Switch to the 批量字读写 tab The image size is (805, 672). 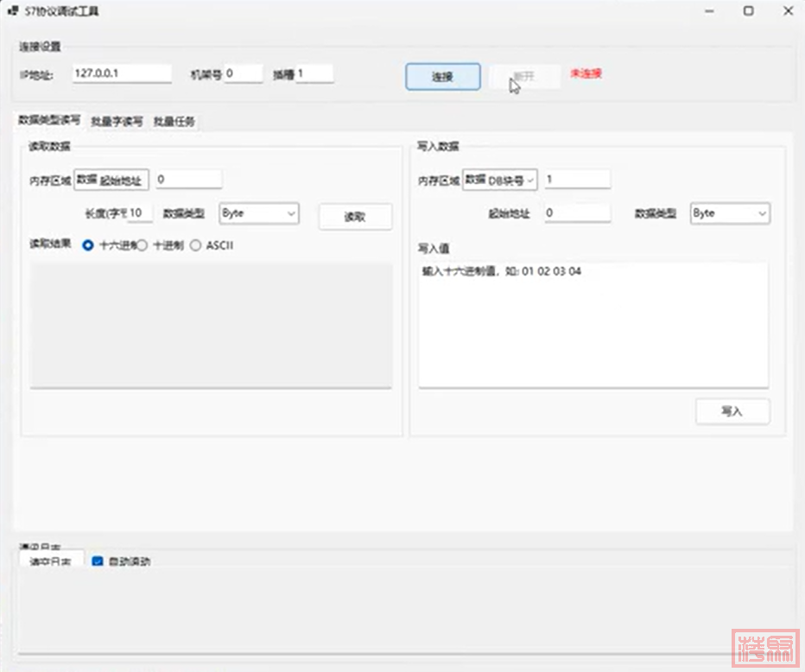[117, 122]
